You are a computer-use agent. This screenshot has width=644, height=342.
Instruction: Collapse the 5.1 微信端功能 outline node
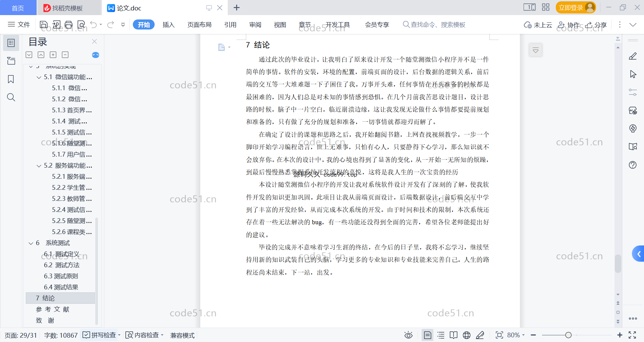(39, 77)
